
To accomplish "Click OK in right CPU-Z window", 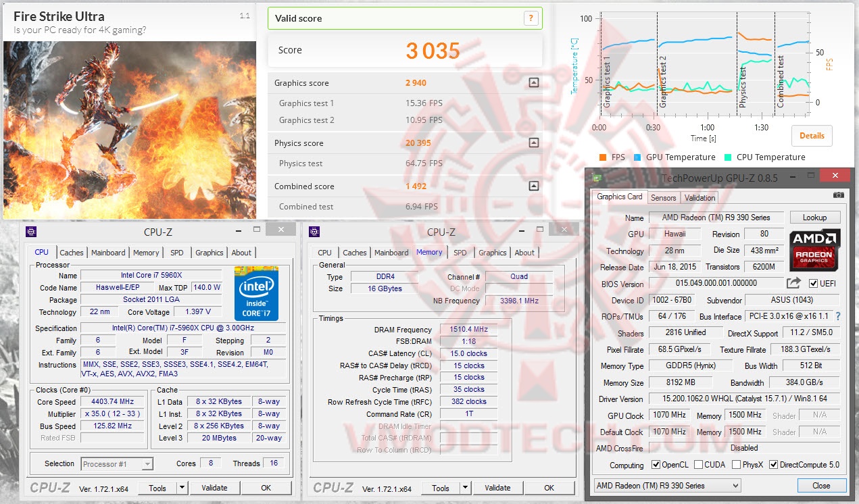I will click(x=549, y=488).
